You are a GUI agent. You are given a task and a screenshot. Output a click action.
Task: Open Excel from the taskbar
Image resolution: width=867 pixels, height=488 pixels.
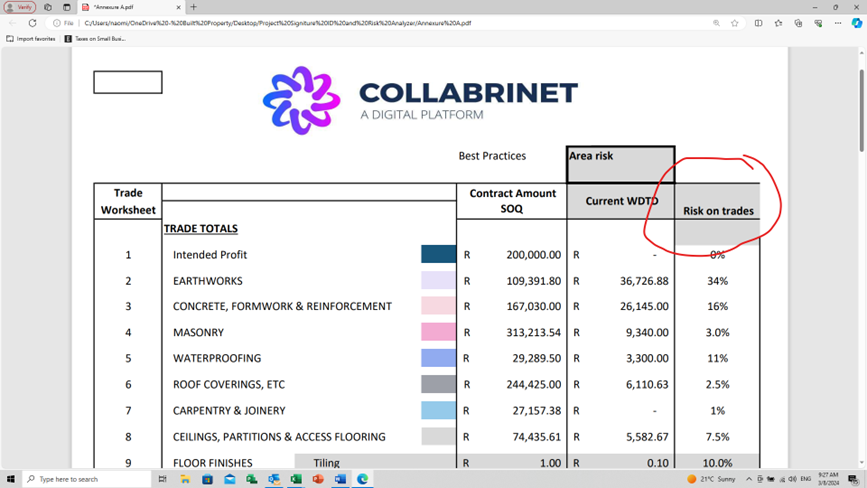pos(296,479)
